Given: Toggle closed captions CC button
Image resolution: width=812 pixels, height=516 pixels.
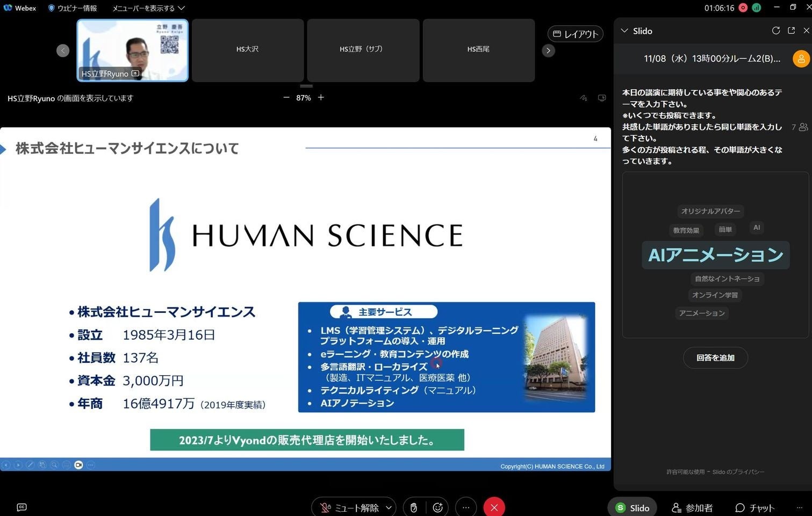Looking at the screenshot, I should [21, 507].
